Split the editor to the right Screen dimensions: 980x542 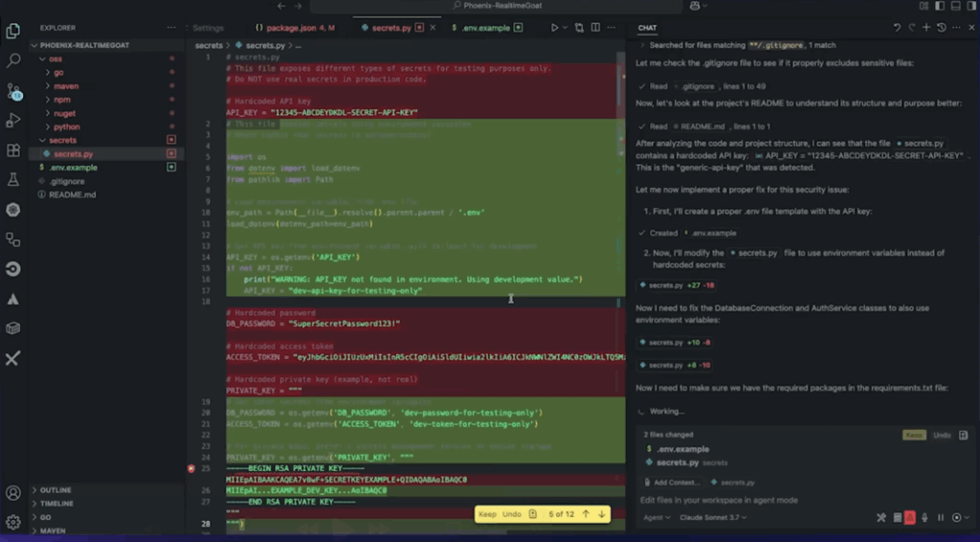pos(595,28)
